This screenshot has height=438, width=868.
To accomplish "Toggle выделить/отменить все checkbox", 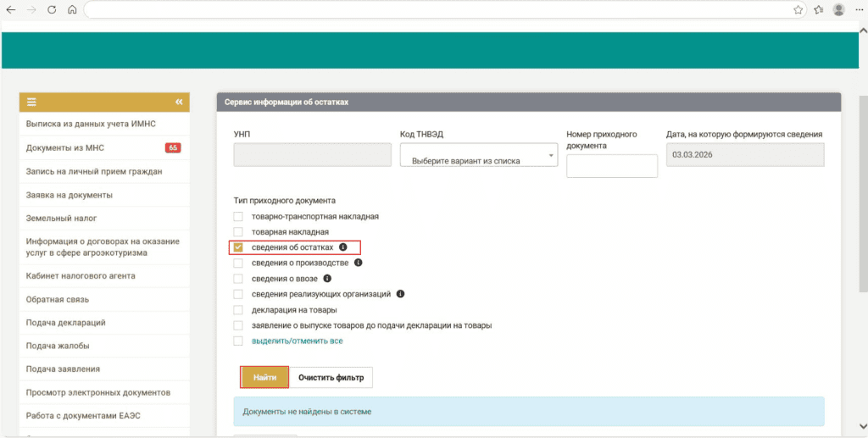I will [x=238, y=341].
